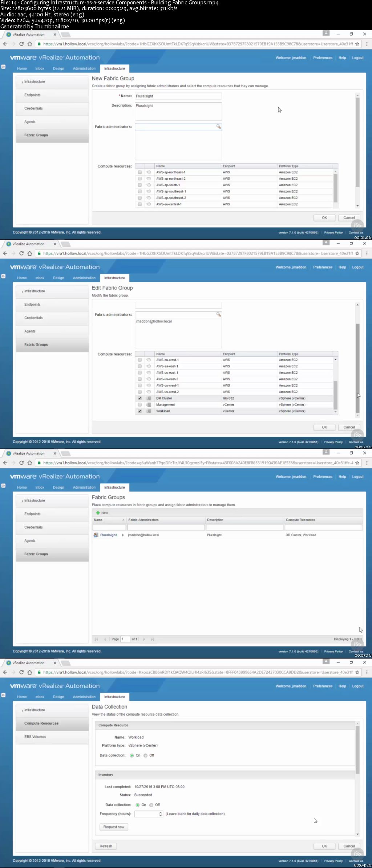Go to next page in Fabric Groups pager
Screen dimensions: 372x868
pos(144,639)
